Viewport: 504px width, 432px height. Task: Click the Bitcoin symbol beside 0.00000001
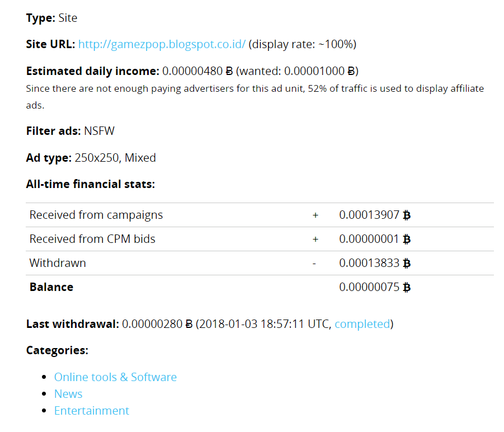407,239
